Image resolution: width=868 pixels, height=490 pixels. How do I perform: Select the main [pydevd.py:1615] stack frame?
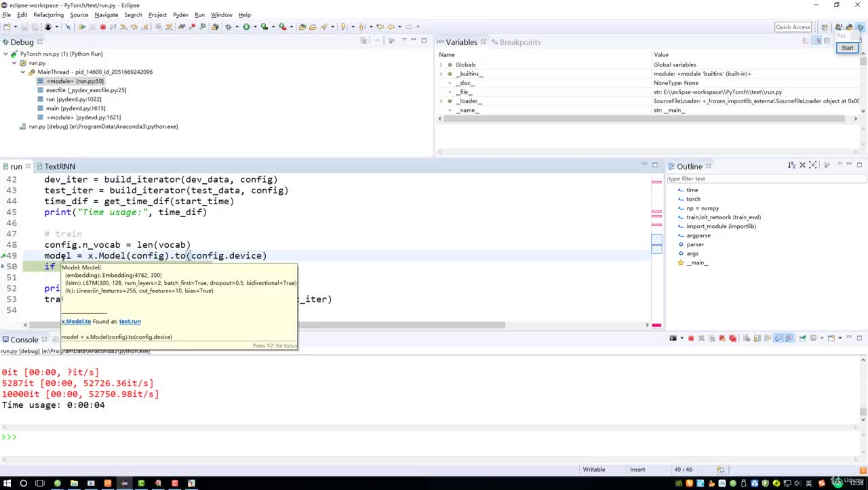[x=75, y=108]
